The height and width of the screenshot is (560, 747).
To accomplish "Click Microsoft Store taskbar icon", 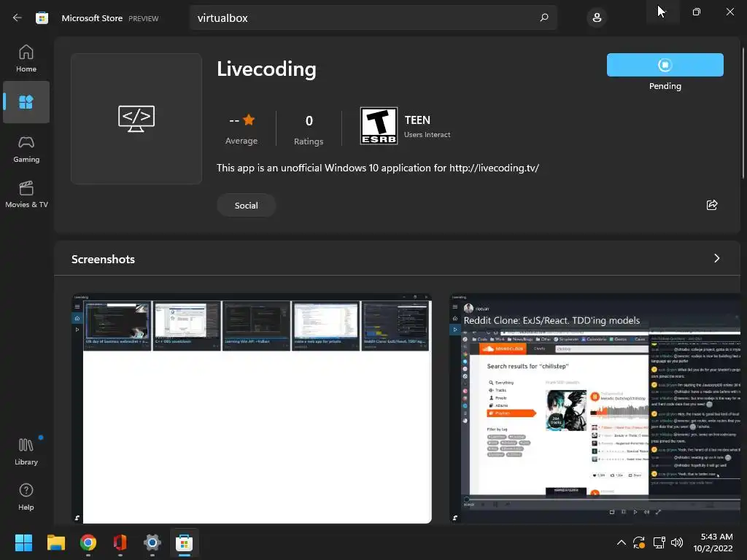I will 185,542.
